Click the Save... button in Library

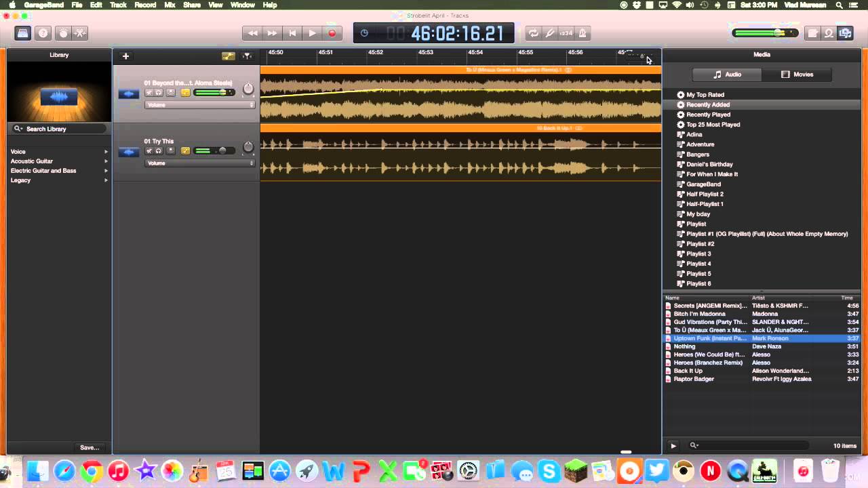pos(90,448)
